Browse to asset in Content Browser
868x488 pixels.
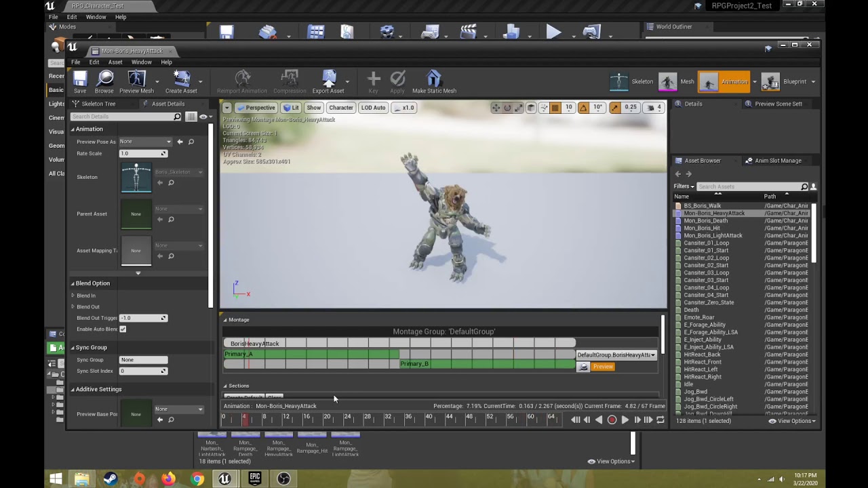click(x=104, y=81)
